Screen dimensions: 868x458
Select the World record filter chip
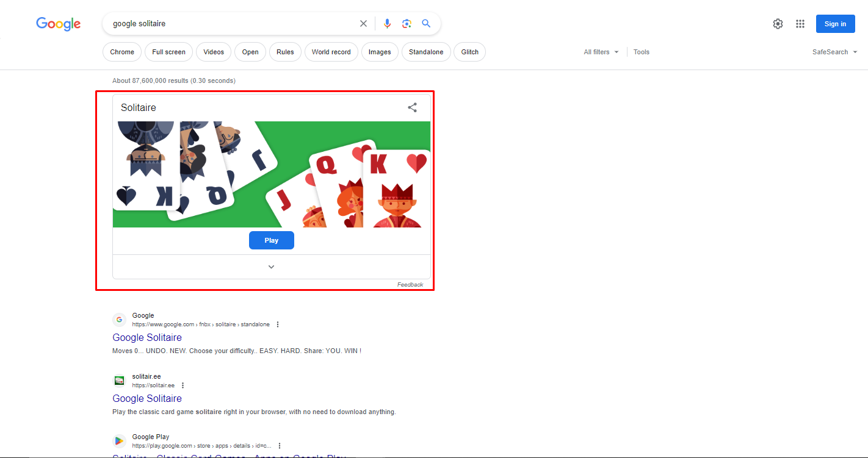click(331, 52)
